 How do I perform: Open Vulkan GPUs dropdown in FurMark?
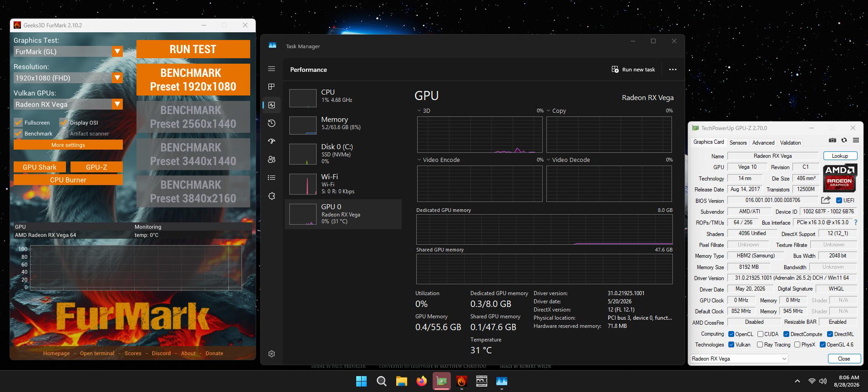tap(117, 104)
